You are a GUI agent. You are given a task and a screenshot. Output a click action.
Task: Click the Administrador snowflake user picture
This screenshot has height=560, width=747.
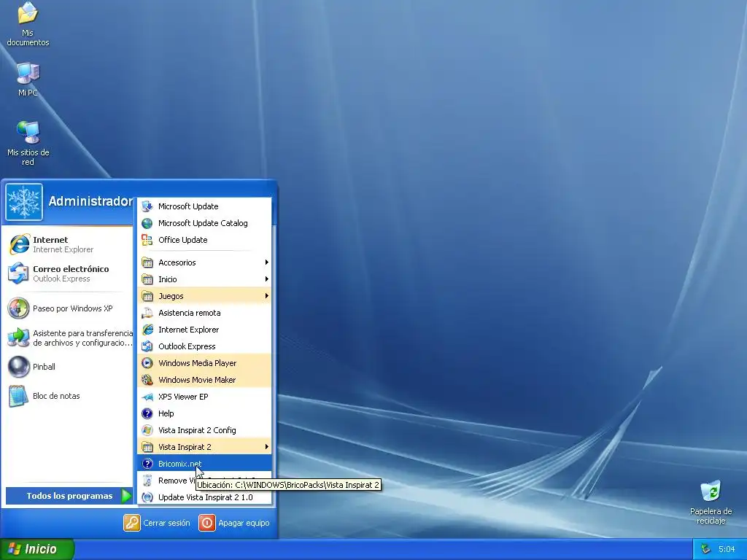(24, 202)
